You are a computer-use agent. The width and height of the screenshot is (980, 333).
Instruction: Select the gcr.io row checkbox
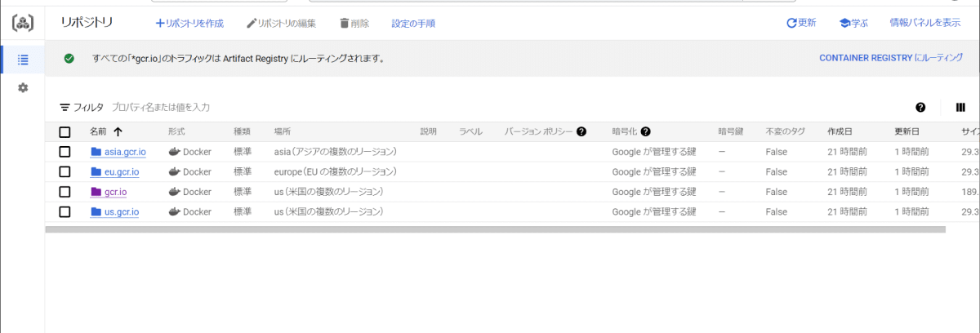point(65,192)
